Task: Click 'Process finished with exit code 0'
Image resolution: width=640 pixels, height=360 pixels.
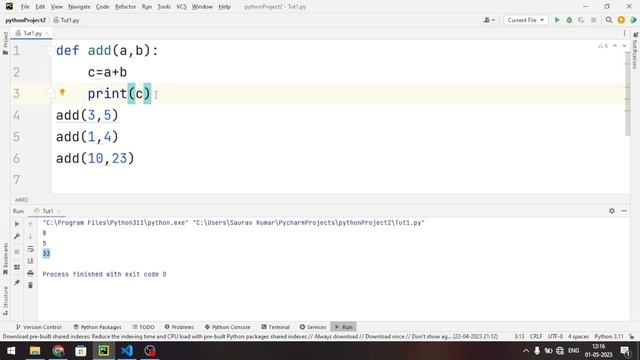Action: (x=104, y=274)
